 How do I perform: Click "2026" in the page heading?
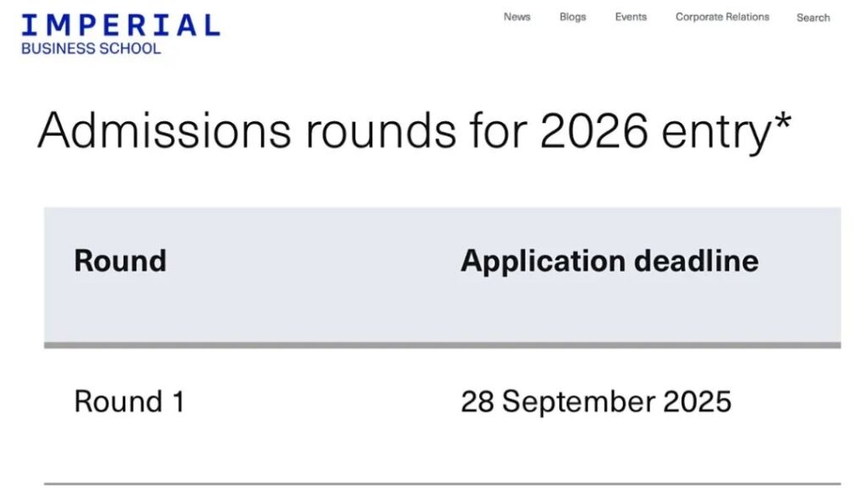click(594, 131)
